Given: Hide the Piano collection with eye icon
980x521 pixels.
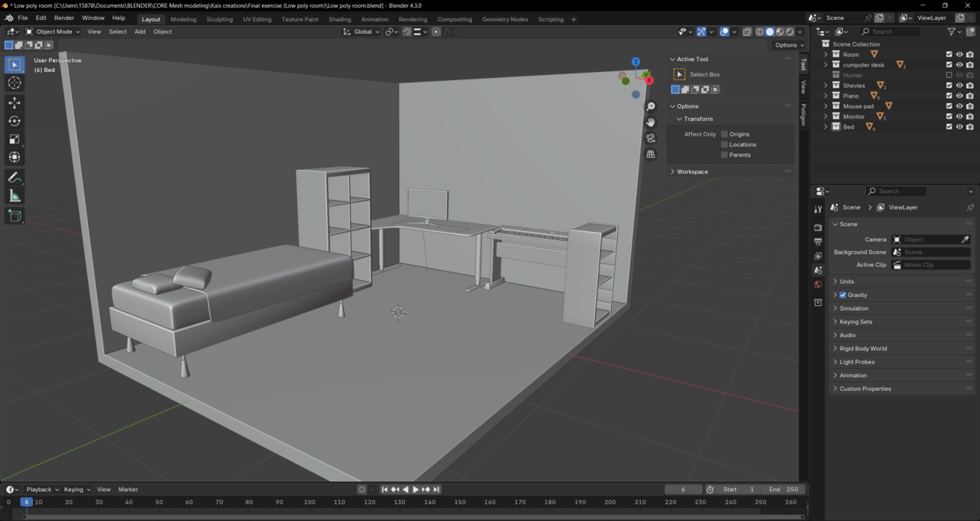Looking at the screenshot, I should tap(959, 96).
